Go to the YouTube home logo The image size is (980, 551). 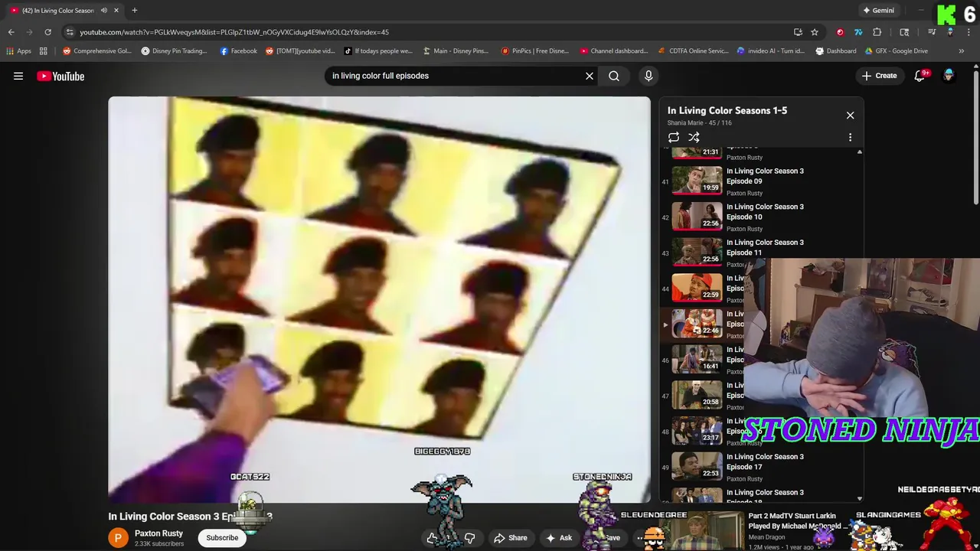tap(60, 76)
